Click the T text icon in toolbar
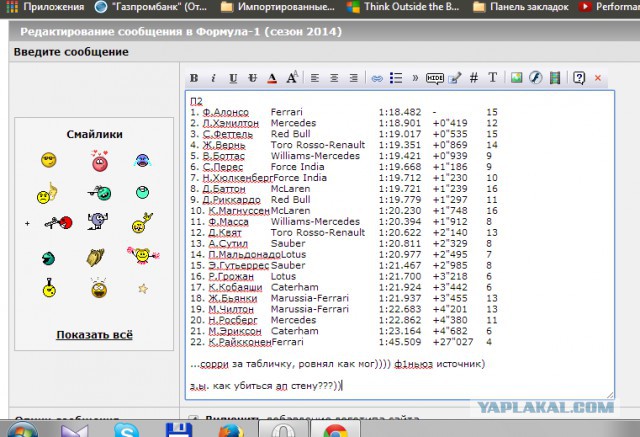The image size is (640, 437). pyautogui.click(x=493, y=78)
